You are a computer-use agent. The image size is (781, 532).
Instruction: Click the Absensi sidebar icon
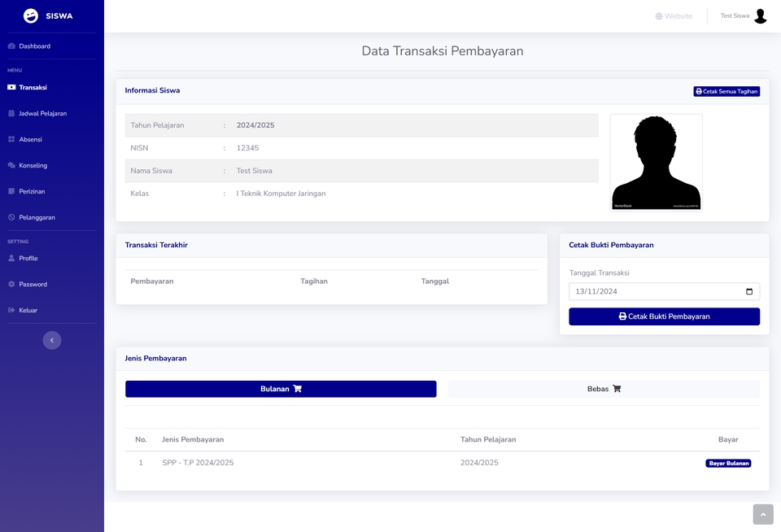click(x=11, y=139)
